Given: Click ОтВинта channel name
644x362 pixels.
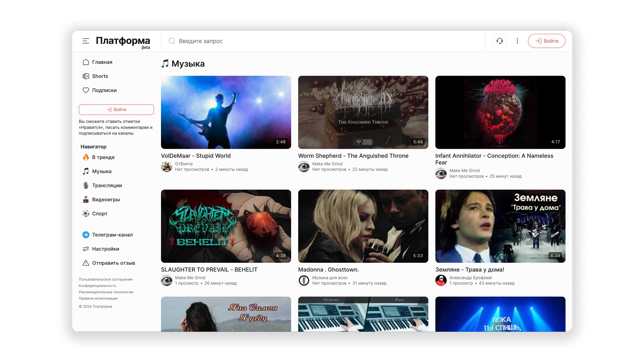Looking at the screenshot, I should point(184,164).
